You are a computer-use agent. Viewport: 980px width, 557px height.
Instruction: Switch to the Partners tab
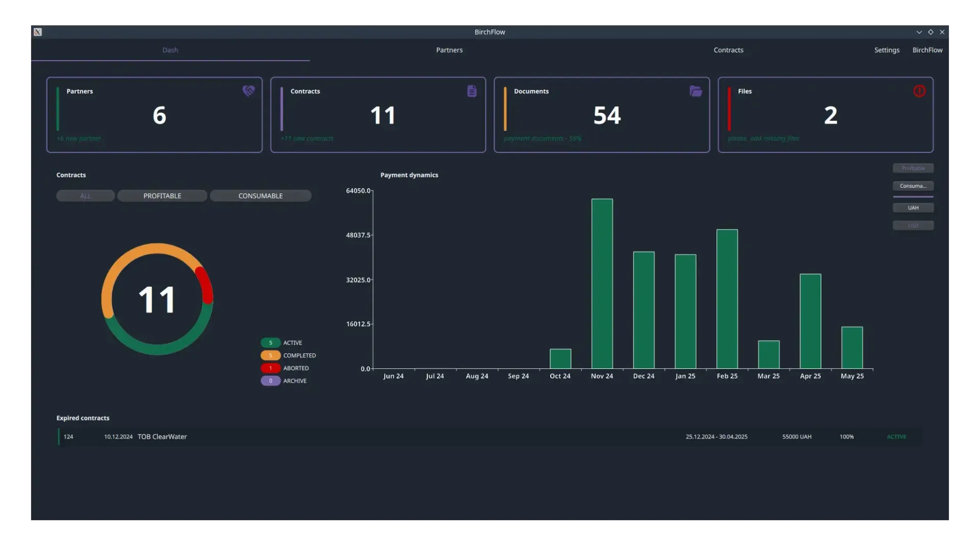click(449, 49)
